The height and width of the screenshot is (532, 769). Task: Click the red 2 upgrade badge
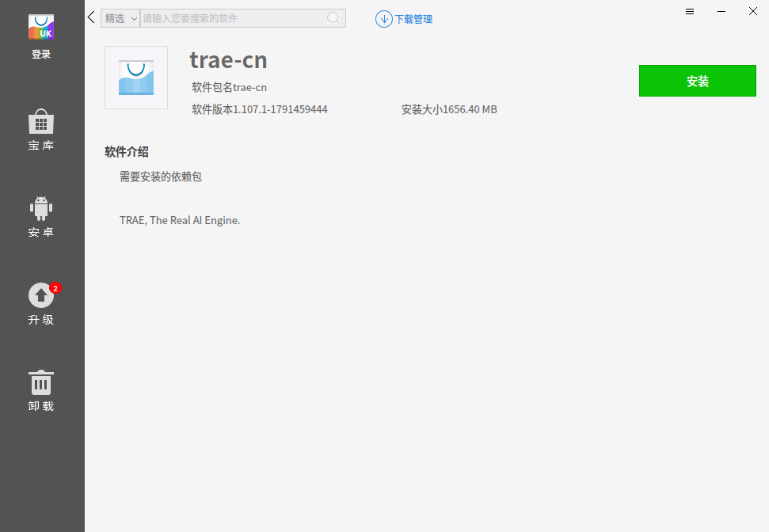click(x=55, y=288)
